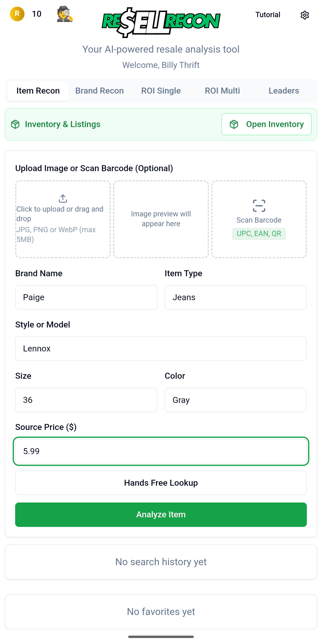Open the settings gear
Viewport: 322px width, 644px height.
click(x=305, y=15)
